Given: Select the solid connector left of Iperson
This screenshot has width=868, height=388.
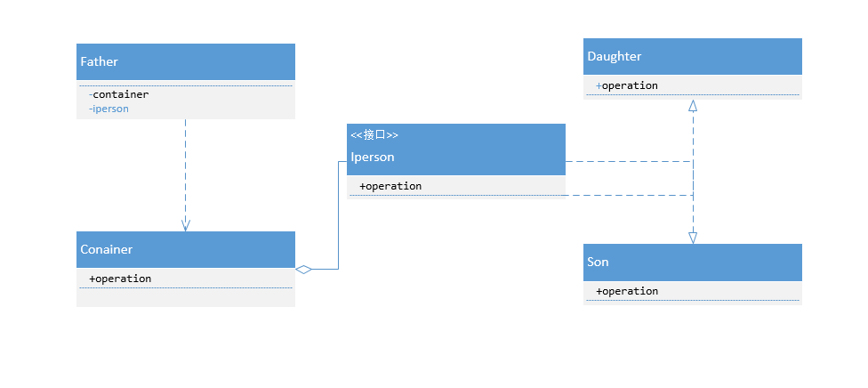Looking at the screenshot, I should (x=339, y=214).
